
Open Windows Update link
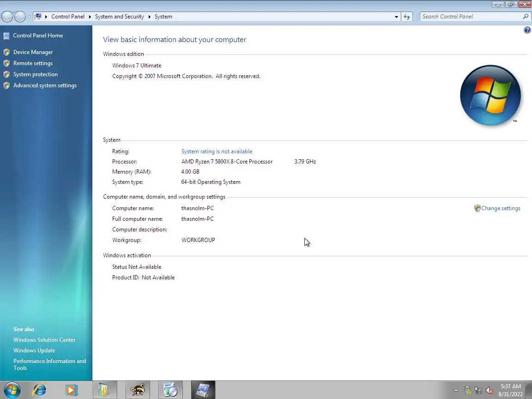(x=34, y=351)
